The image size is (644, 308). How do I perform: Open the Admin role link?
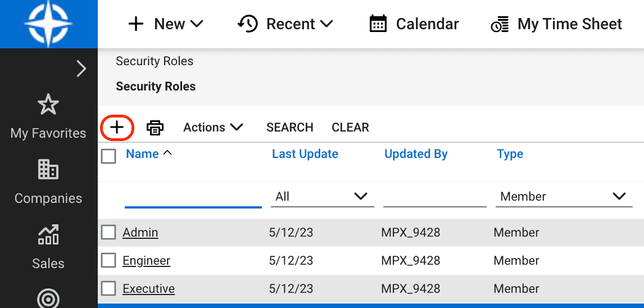pyautogui.click(x=140, y=233)
